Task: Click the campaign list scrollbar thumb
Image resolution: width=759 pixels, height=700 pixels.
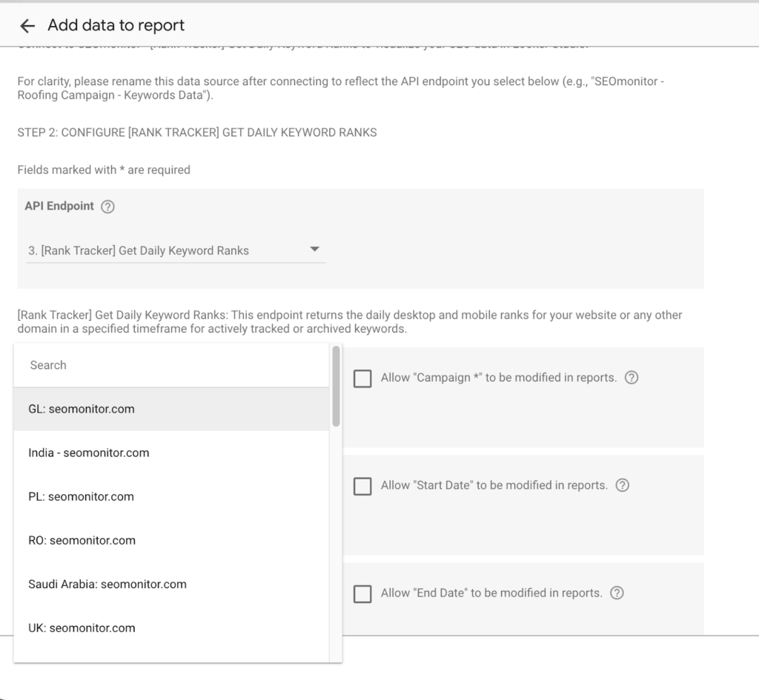Action: click(337, 387)
